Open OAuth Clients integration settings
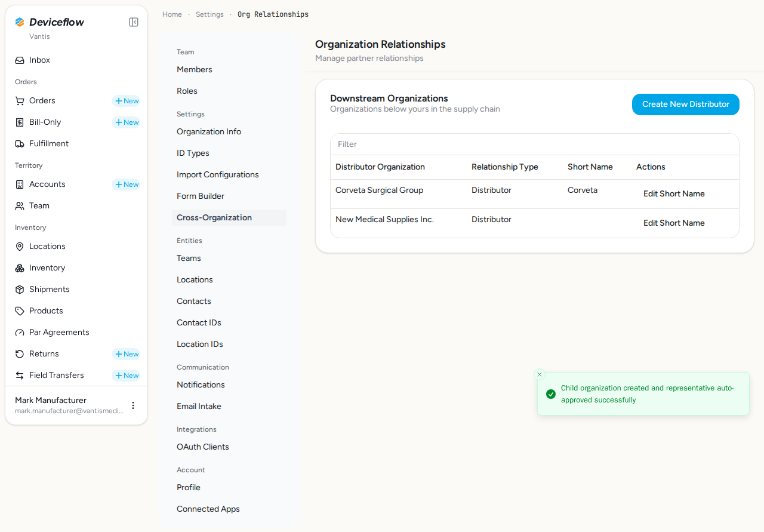This screenshot has width=764, height=532. click(x=229, y=447)
